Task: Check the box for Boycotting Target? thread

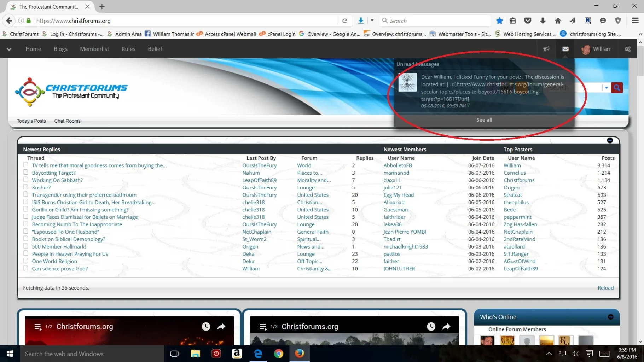Action: pos(26,172)
